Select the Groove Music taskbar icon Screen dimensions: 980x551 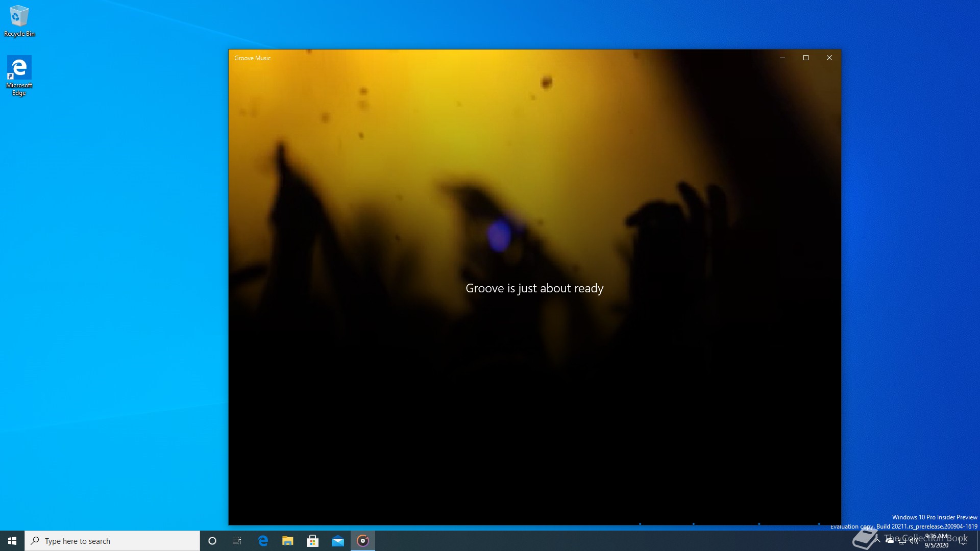(x=363, y=541)
